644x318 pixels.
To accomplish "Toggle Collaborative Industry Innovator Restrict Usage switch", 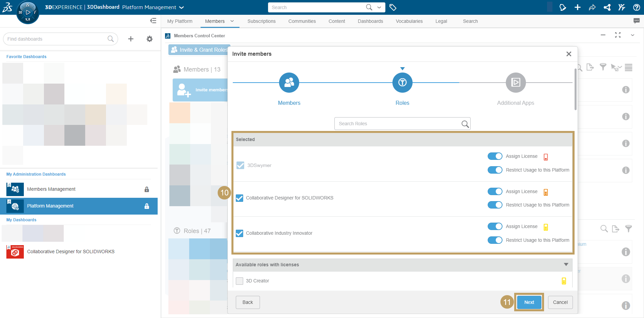I will pyautogui.click(x=495, y=240).
